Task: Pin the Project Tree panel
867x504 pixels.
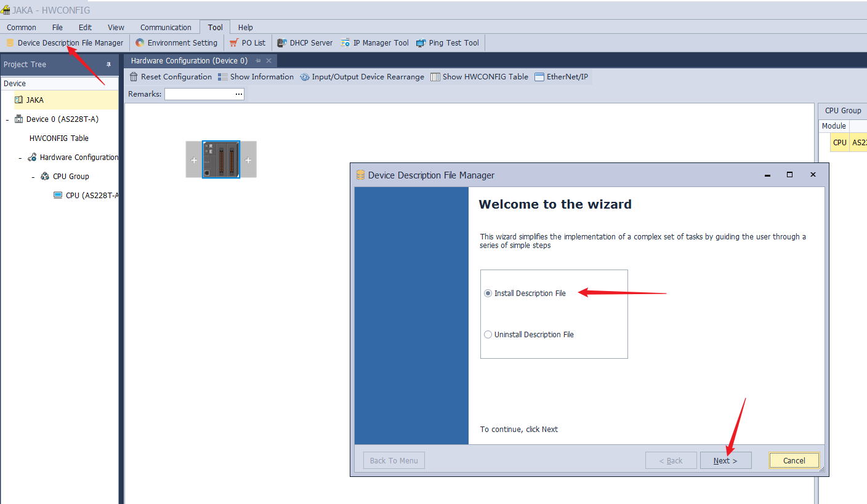Action: coord(109,65)
